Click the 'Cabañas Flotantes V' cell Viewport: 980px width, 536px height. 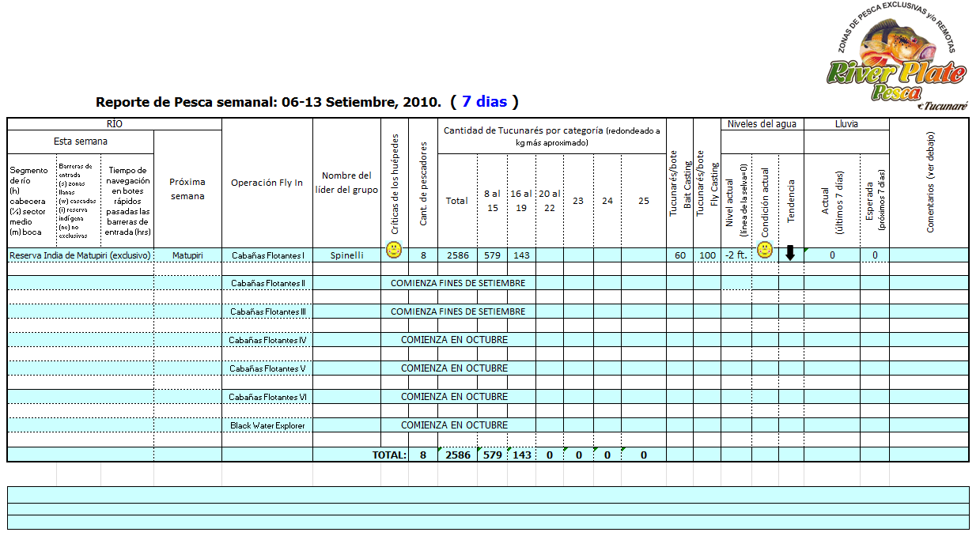[267, 368]
